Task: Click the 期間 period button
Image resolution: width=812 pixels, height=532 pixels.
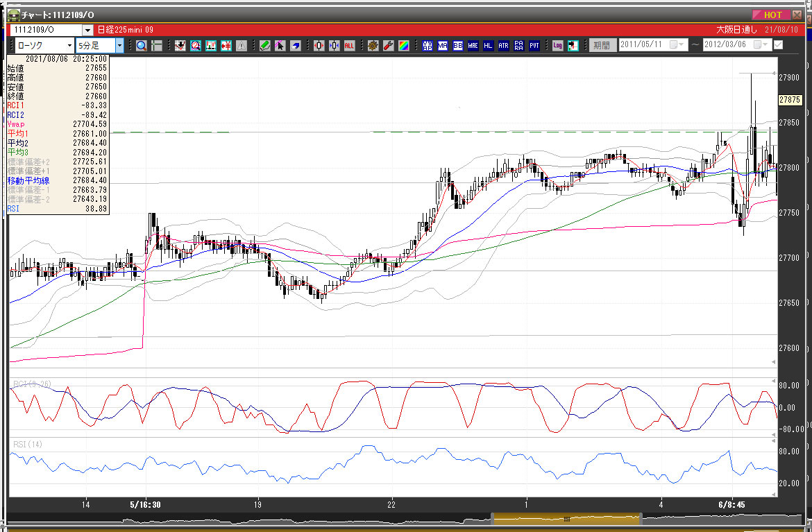Action: pyautogui.click(x=602, y=45)
